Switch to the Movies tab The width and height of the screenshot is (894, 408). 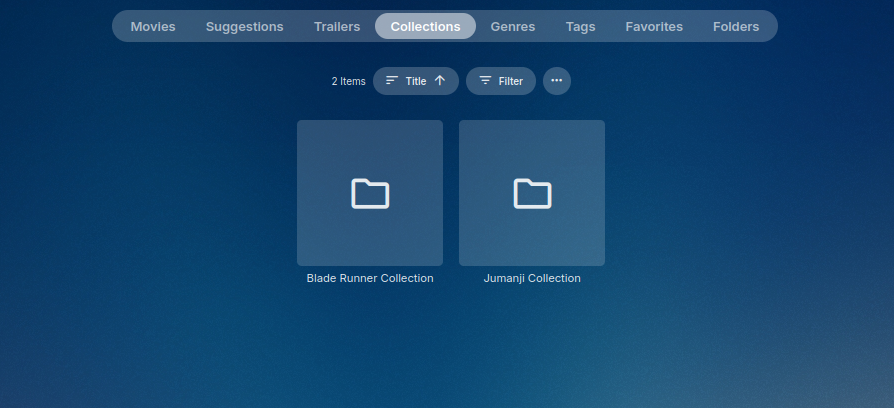152,27
